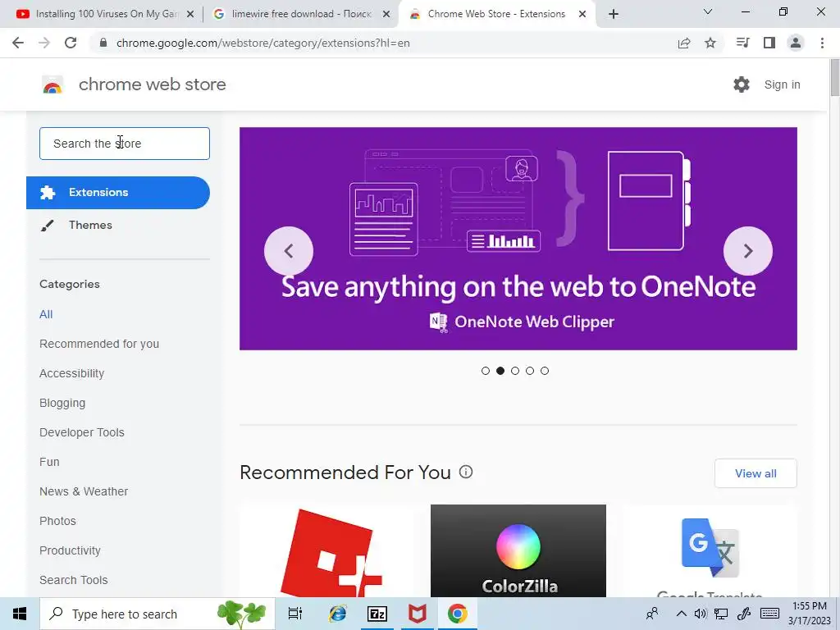Image resolution: width=840 pixels, height=630 pixels.
Task: Open the ColorZilla extension card
Action: click(x=518, y=550)
